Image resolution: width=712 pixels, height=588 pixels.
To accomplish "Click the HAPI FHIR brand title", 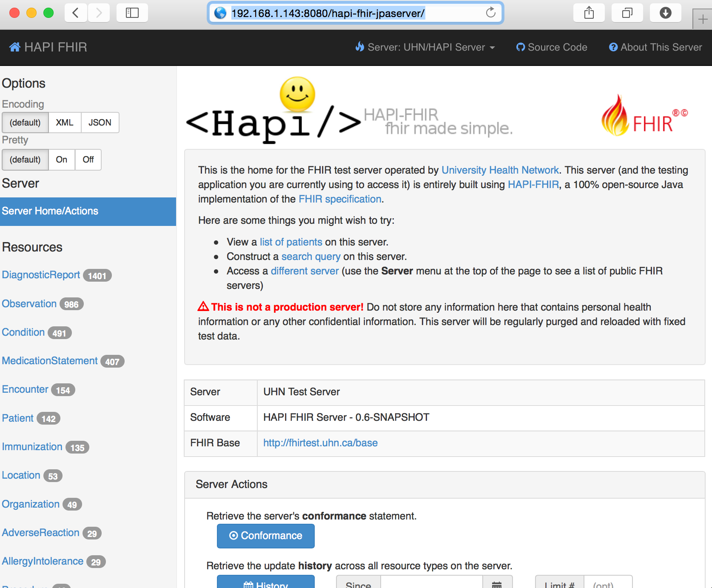I will 55,47.
